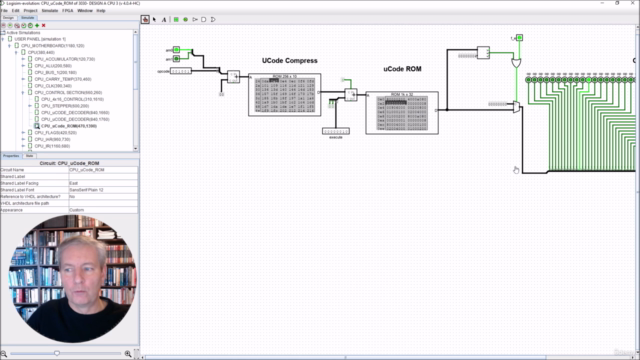Click the CPU_uCode_ROM magnifier icon in tree
Screen dimensions: 640x360
coord(37,126)
